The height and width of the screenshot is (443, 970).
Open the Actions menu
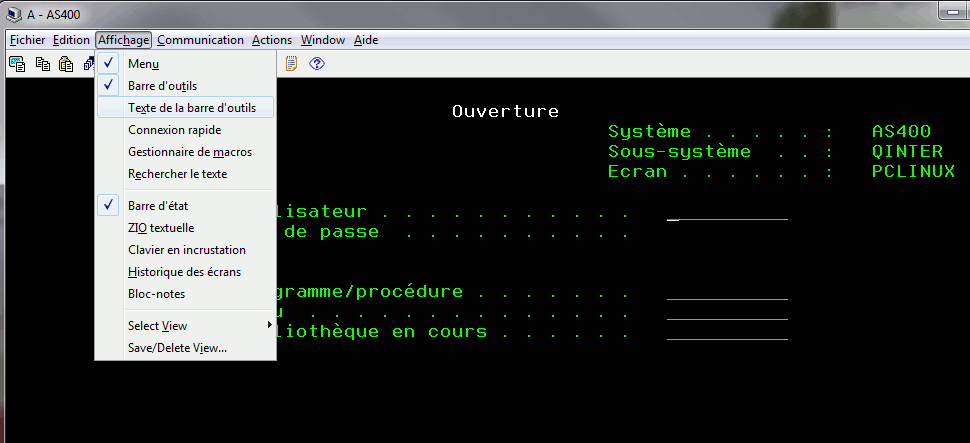272,40
